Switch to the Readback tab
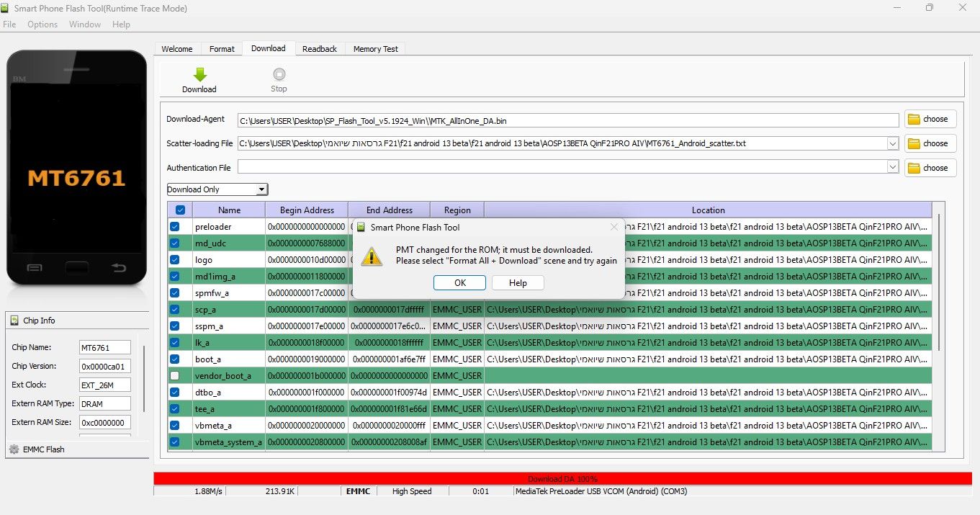 tap(320, 49)
